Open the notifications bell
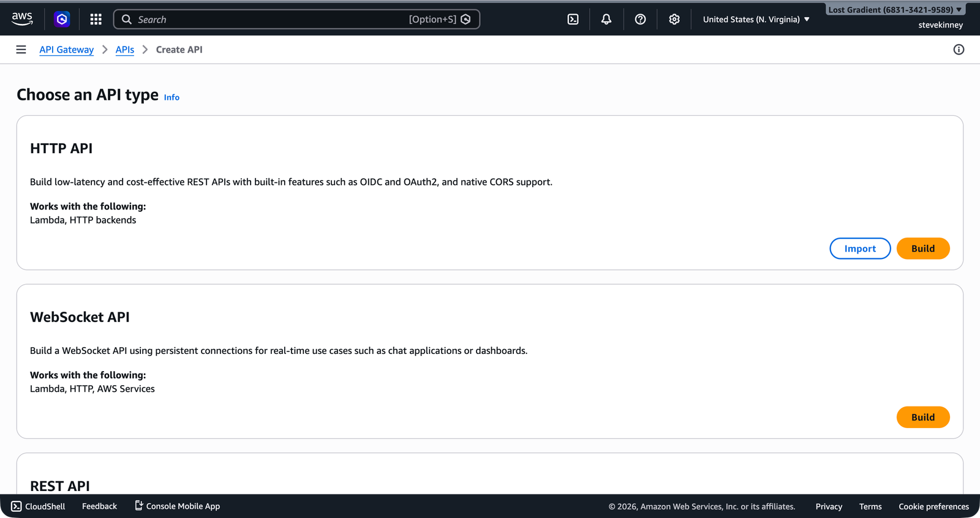Screen dimensions: 980x518 tap(606, 20)
